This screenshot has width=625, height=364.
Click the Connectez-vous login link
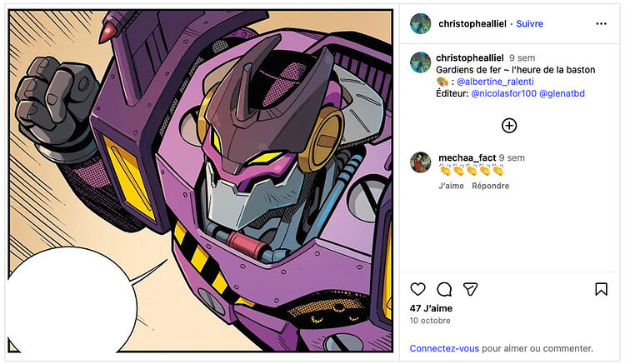[444, 348]
